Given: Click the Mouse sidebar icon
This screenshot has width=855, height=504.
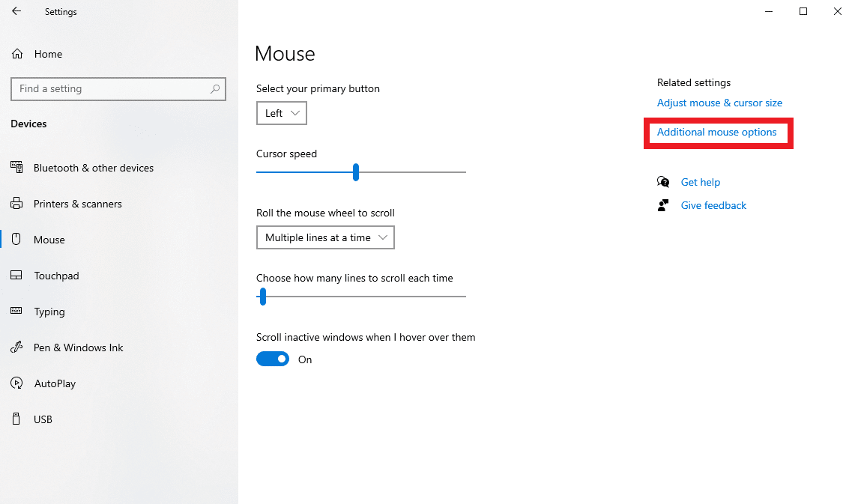Looking at the screenshot, I should coord(16,239).
